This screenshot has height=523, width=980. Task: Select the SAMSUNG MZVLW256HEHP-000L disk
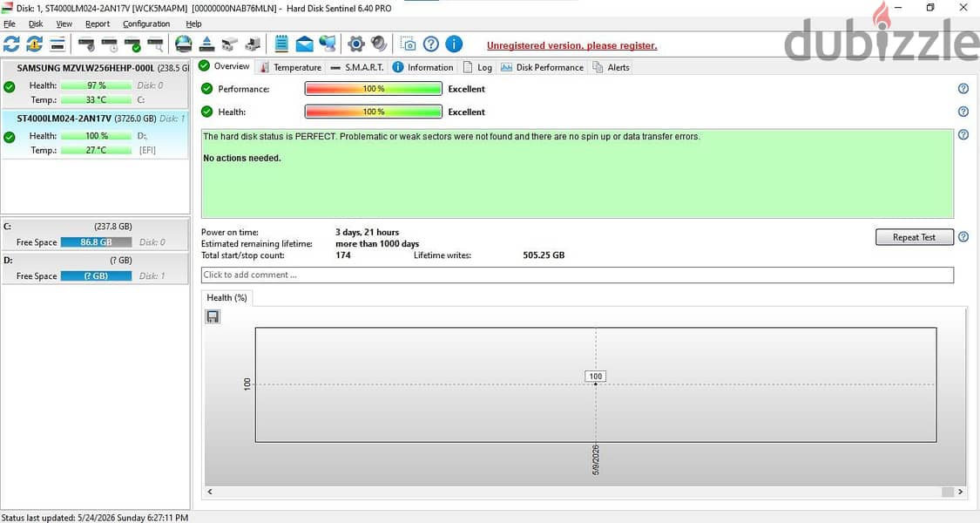pos(95,84)
